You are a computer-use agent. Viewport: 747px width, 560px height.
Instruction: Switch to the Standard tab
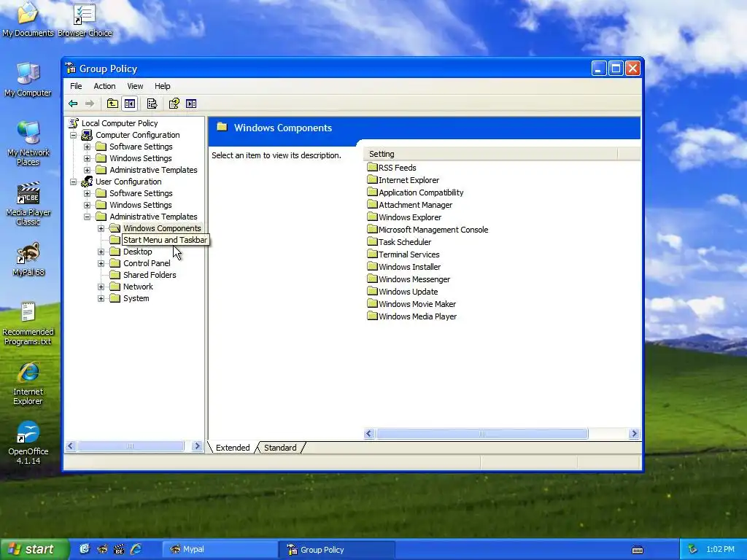click(280, 448)
